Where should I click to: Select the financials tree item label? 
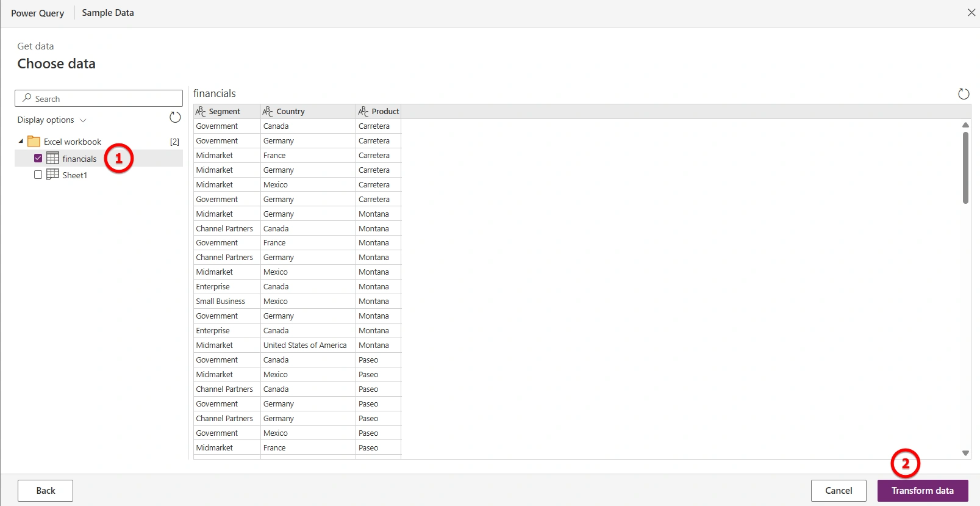click(79, 159)
